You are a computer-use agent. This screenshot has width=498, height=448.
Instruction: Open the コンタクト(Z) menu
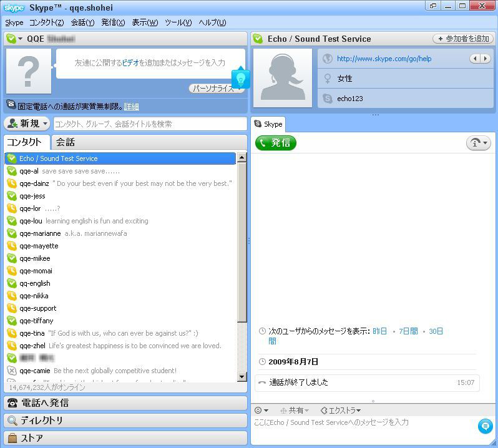46,22
